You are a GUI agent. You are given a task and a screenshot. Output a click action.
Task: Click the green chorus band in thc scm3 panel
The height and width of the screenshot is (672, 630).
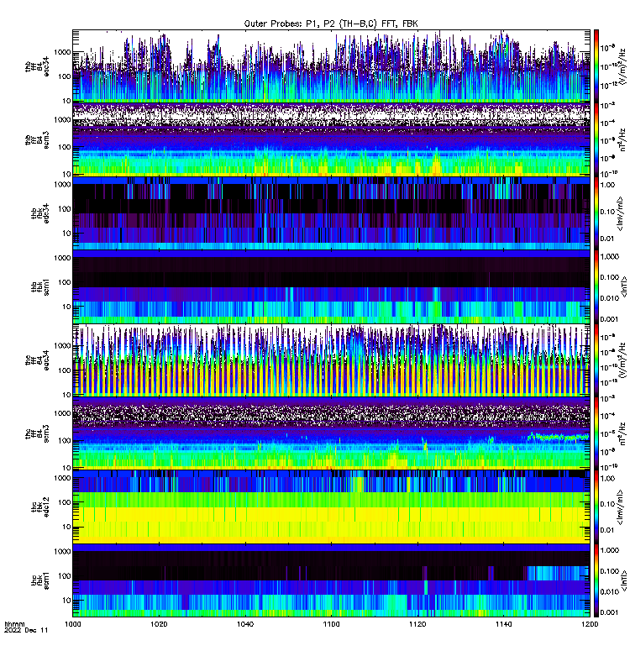(558, 437)
